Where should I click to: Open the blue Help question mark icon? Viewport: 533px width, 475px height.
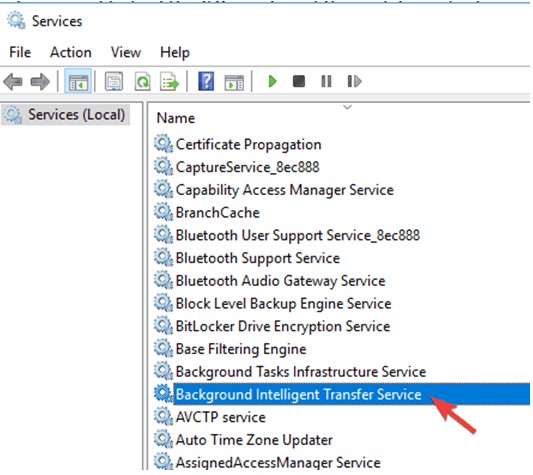coord(206,81)
